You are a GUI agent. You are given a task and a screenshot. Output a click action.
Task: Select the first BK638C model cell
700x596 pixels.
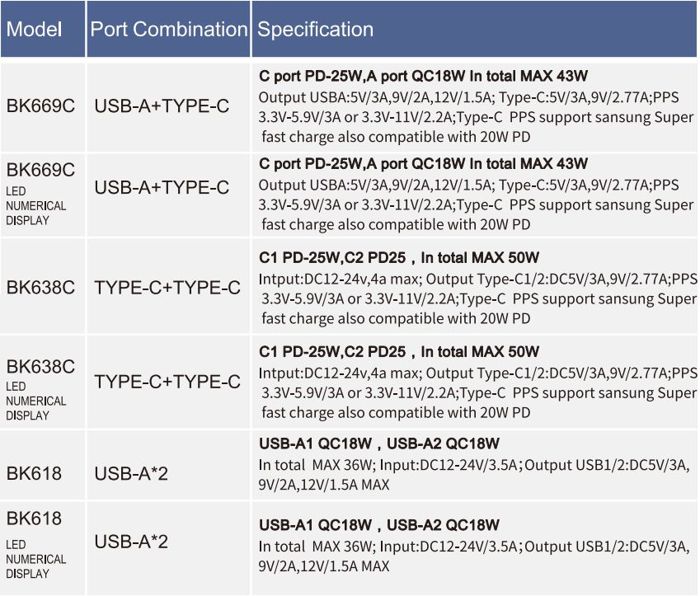[x=43, y=287]
